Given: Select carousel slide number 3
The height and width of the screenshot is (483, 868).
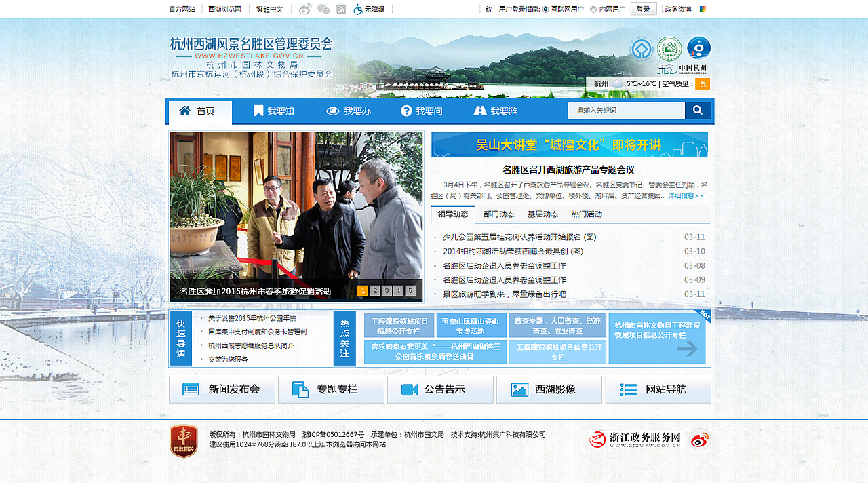Looking at the screenshot, I should tap(387, 290).
